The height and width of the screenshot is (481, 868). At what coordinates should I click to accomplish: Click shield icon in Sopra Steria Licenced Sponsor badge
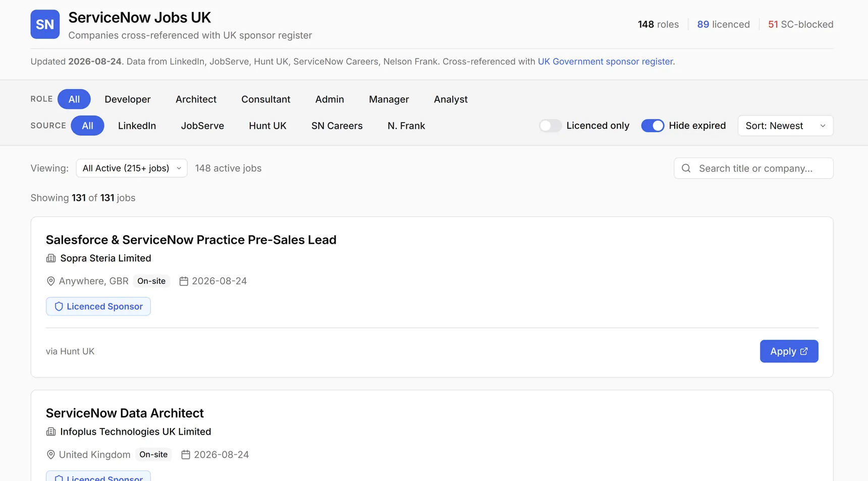59,306
